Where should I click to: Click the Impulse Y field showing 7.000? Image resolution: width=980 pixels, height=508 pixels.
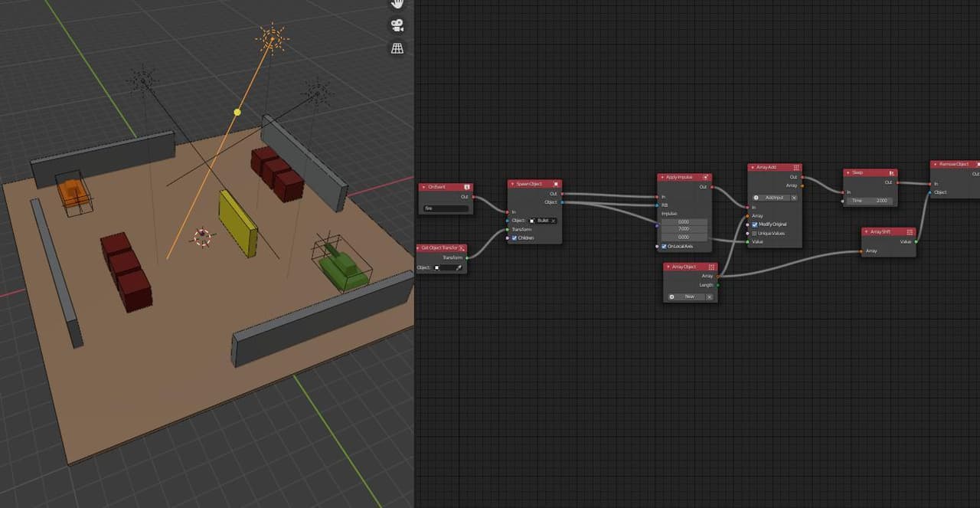click(684, 229)
